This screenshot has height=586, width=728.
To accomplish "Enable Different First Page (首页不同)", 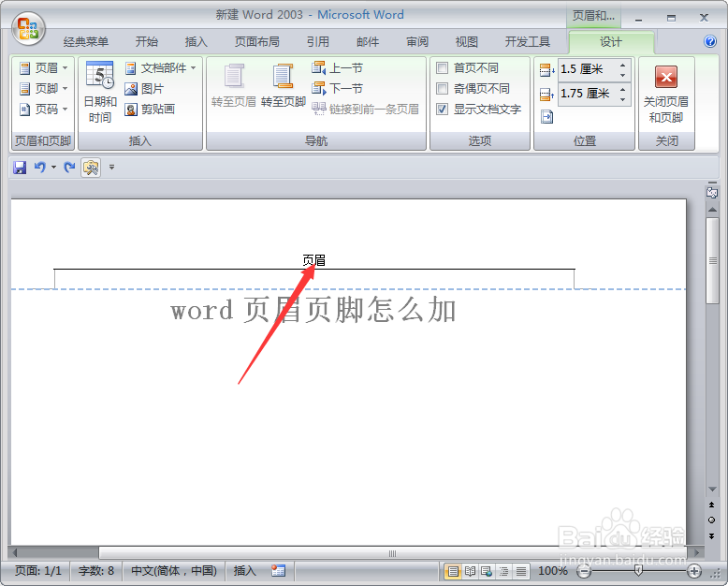I will [x=443, y=67].
